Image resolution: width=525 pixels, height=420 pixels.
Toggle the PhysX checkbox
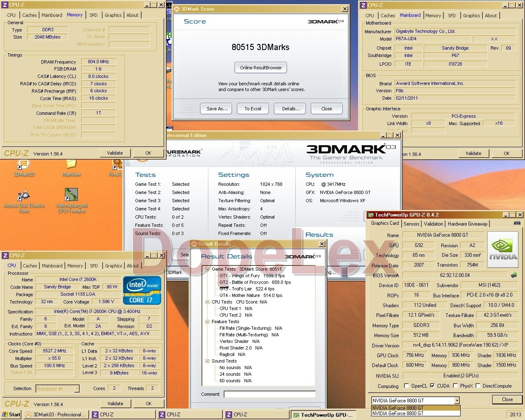point(455,386)
